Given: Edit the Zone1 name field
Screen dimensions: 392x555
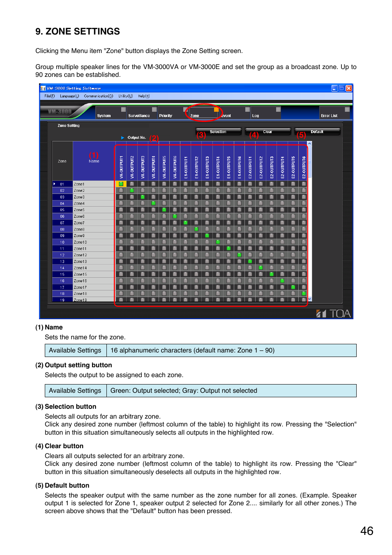Looking at the screenshot, I should [x=94, y=184].
